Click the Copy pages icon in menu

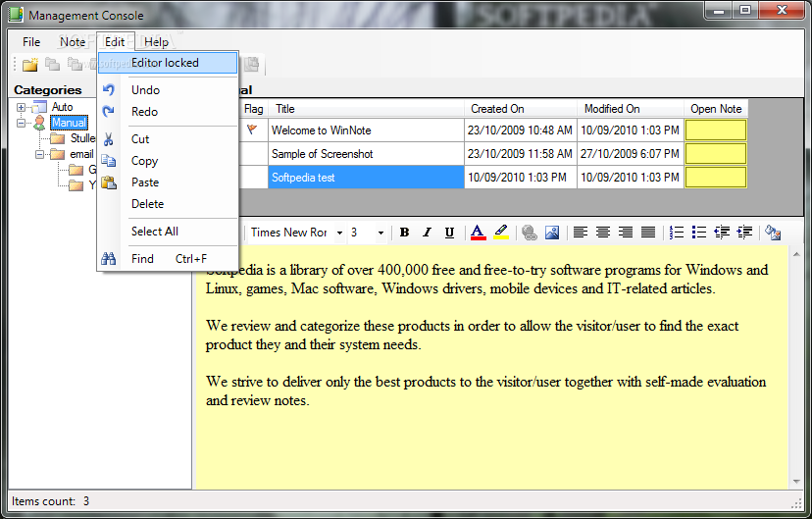coord(108,161)
